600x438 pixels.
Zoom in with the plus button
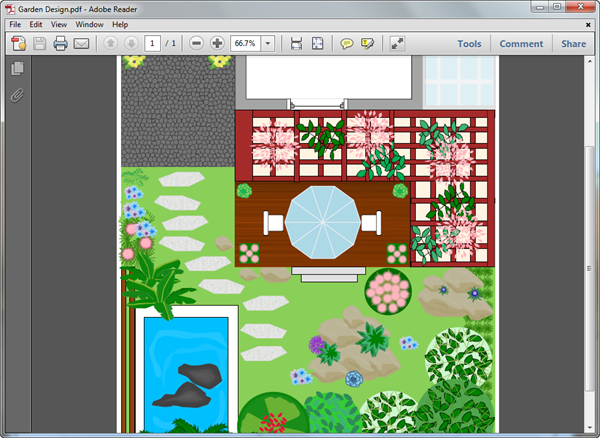tap(217, 44)
